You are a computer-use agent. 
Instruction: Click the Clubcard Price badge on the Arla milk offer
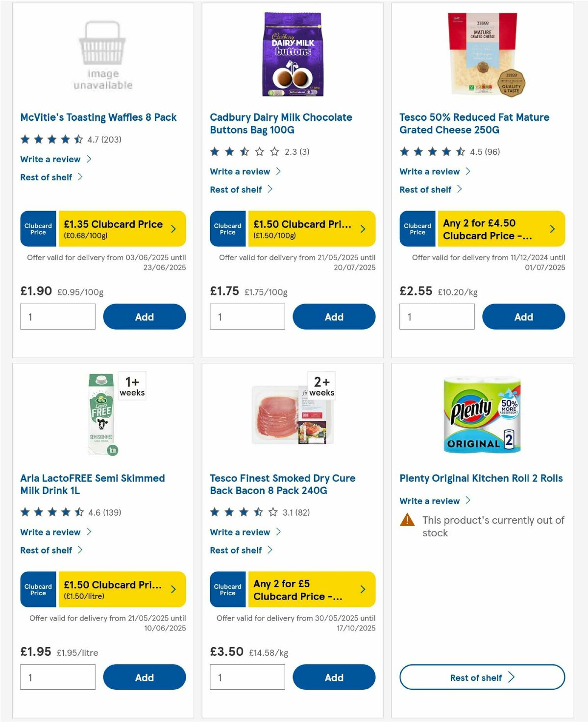38,589
